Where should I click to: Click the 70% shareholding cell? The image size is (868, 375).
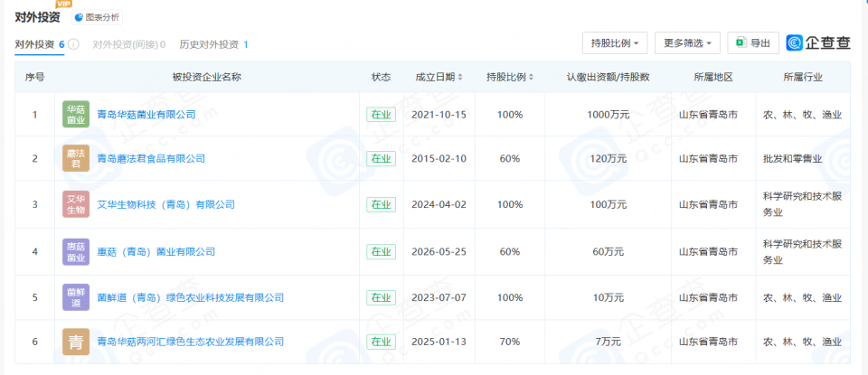click(510, 342)
